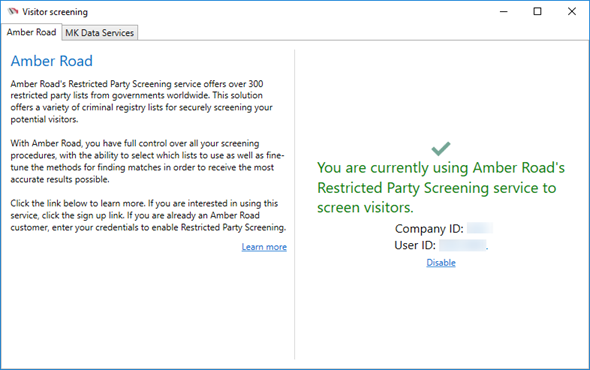This screenshot has width=590, height=370.
Task: Click the paragraph starting "With Amber Road"
Action: [147, 161]
